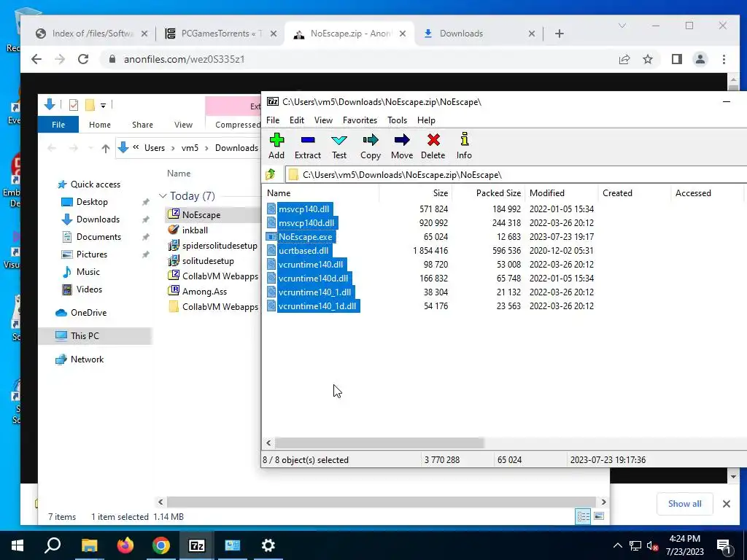Sort 7-Zip list by Modified column

click(x=561, y=192)
